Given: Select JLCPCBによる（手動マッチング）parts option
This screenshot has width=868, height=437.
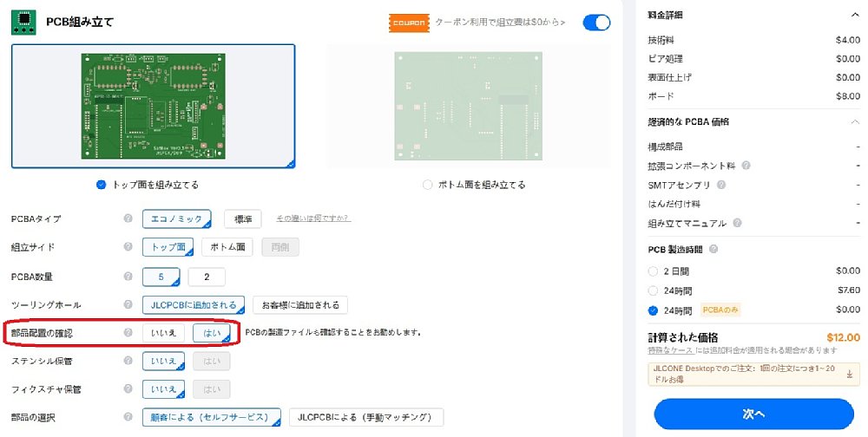Looking at the screenshot, I should (x=366, y=418).
